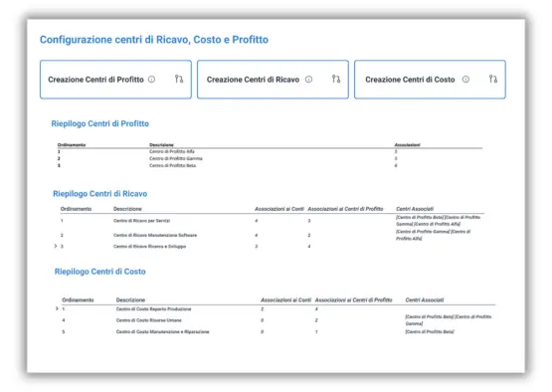Screen dimensions: 552x392
Task: Open the Creazione Centri di Costo card
Action: [430, 80]
